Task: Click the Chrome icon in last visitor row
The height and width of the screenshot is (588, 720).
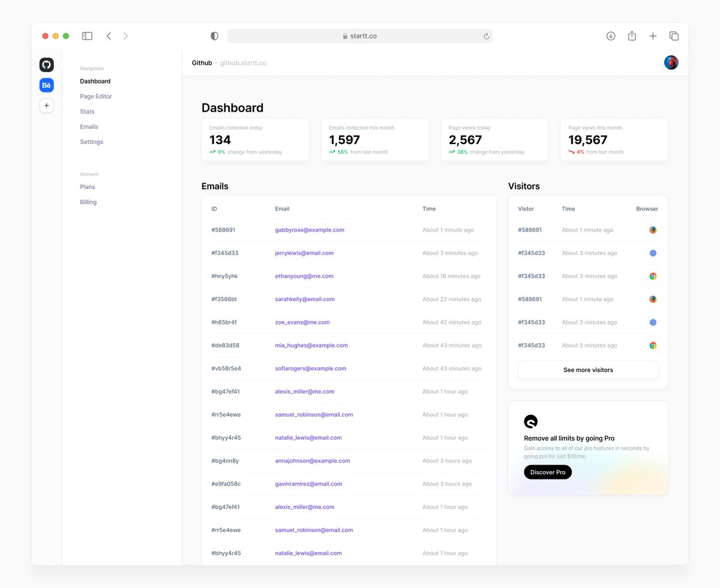Action: coord(653,346)
